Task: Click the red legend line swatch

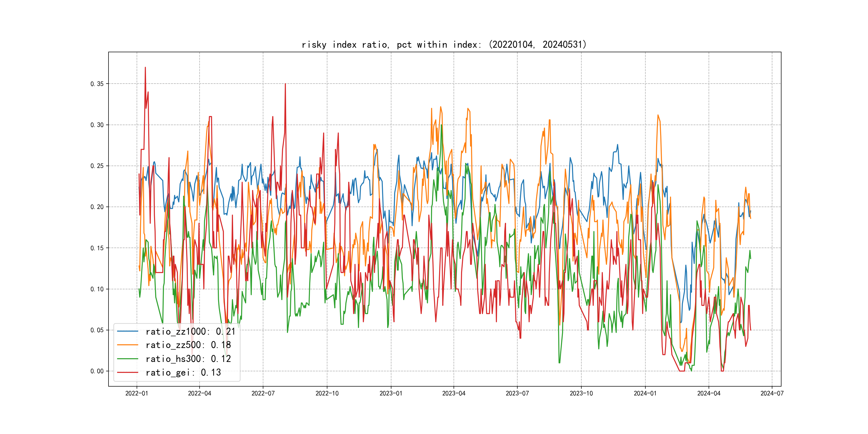Action: pos(127,373)
